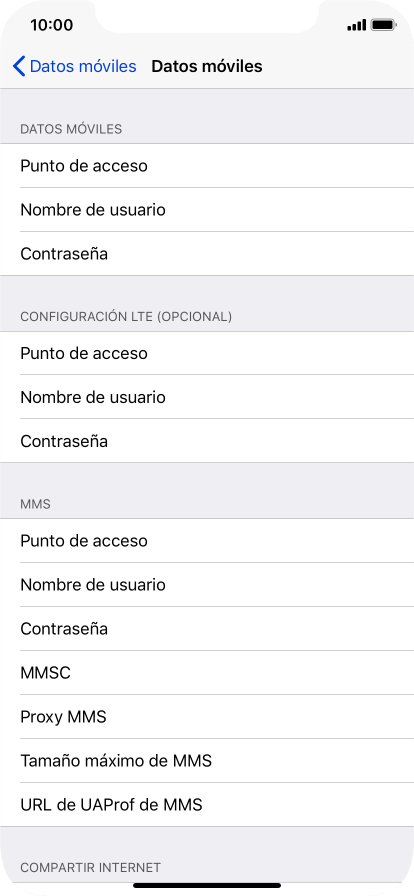Tap Punto de acceso in MMS section
This screenshot has width=414, height=896.
point(207,541)
